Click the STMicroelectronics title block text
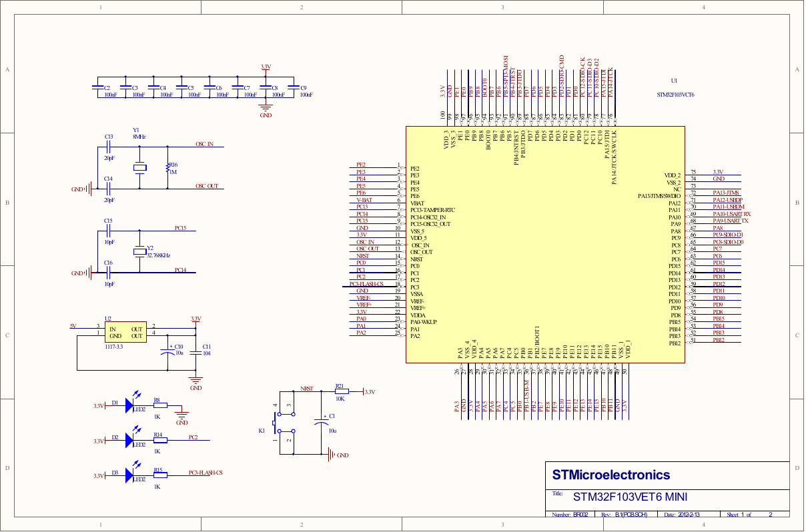The height and width of the screenshot is (532, 806). [x=611, y=475]
